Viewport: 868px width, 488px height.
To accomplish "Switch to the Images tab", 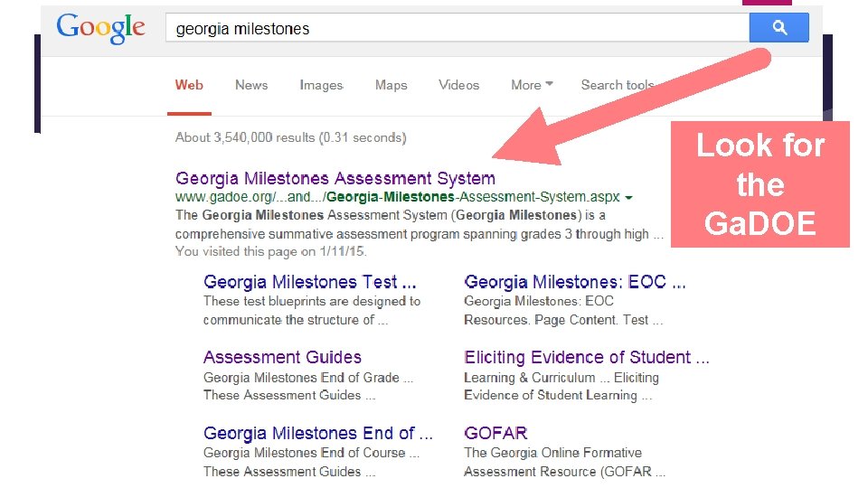I will tap(322, 85).
